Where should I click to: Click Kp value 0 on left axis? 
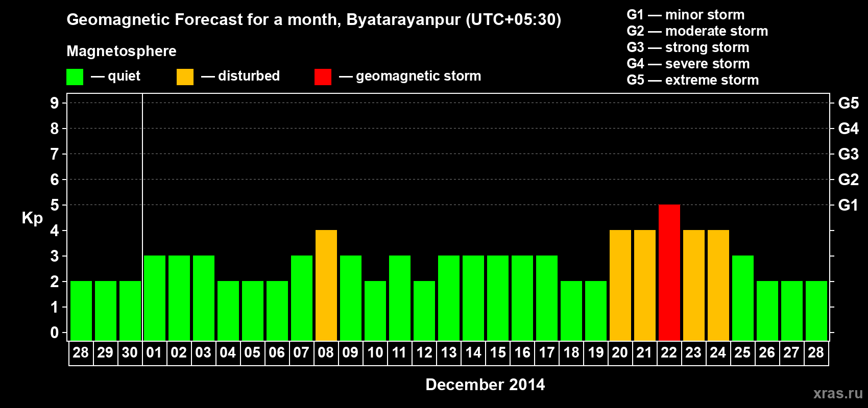click(x=55, y=333)
